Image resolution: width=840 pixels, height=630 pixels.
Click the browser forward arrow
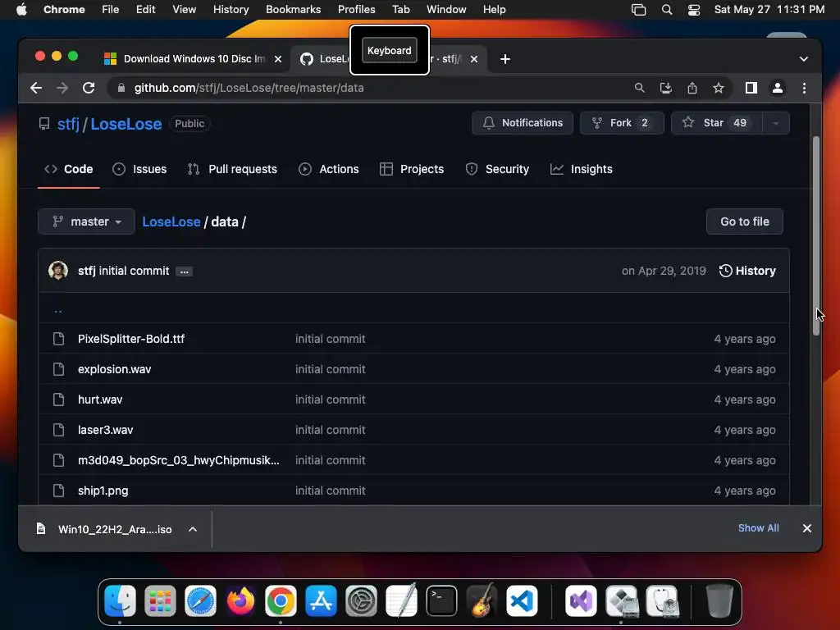click(62, 88)
